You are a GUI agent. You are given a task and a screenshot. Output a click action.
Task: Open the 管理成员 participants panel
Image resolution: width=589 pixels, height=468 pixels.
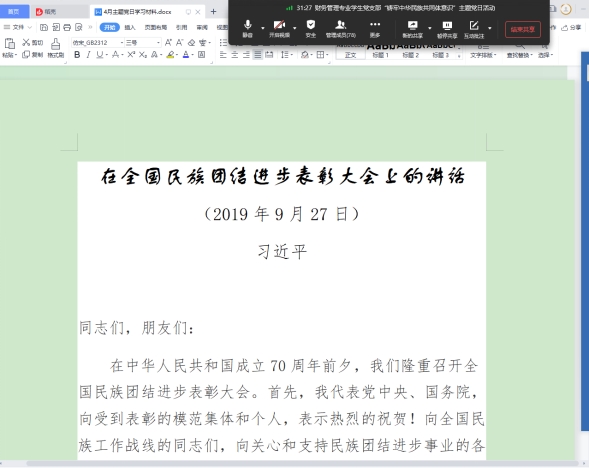pos(341,29)
